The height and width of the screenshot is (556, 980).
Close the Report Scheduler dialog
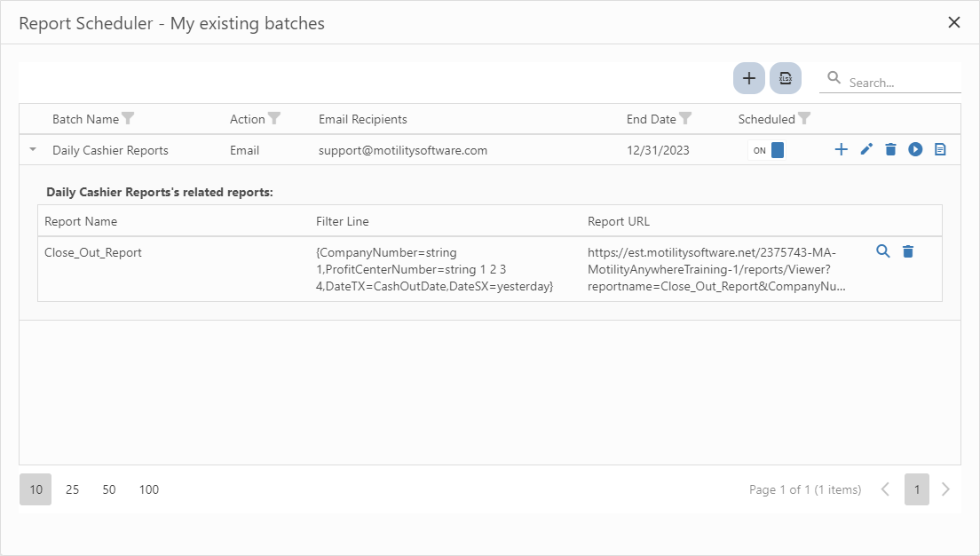click(953, 22)
